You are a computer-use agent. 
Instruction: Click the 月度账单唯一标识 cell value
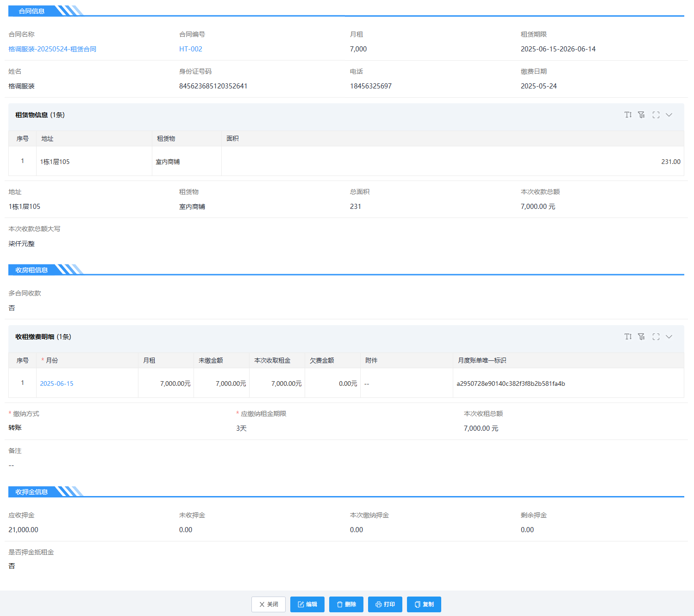click(x=511, y=383)
